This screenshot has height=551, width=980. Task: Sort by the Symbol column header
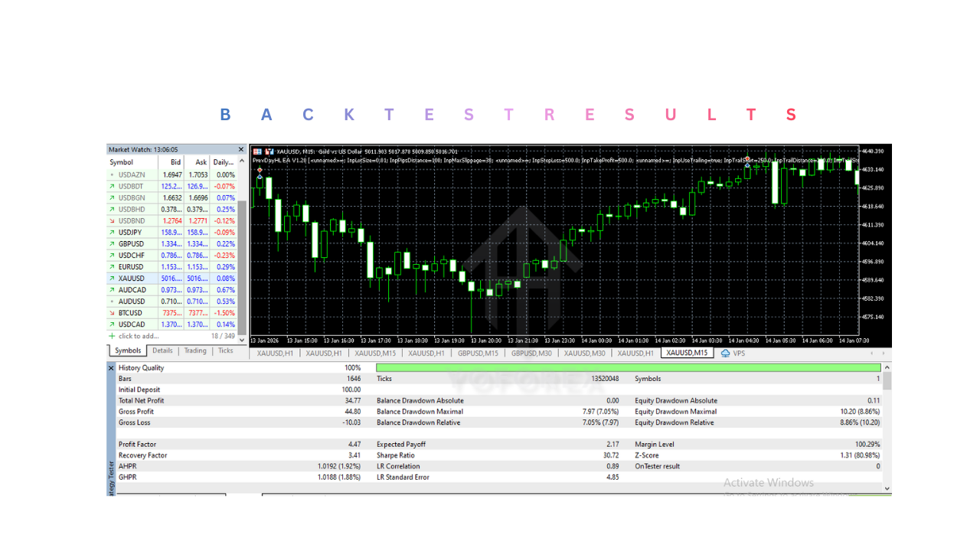(x=132, y=162)
